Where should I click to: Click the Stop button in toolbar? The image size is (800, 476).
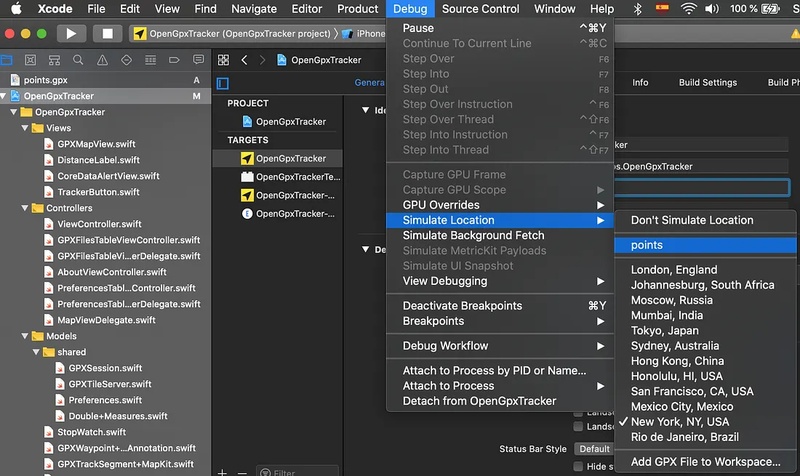(107, 34)
